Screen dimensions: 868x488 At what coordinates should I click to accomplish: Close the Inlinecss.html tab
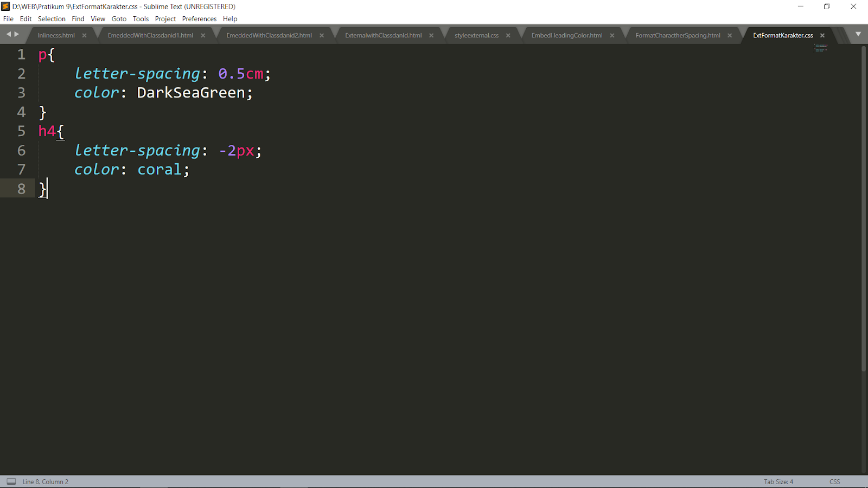(x=85, y=35)
